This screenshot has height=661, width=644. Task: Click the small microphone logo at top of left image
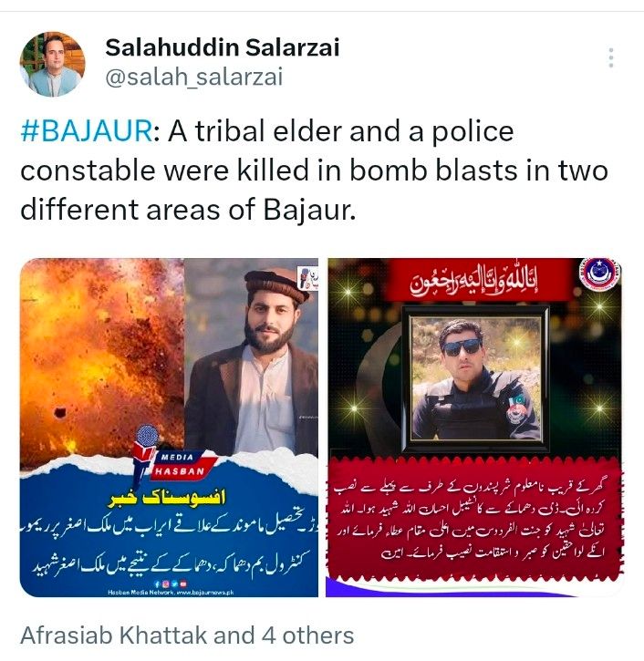(307, 277)
